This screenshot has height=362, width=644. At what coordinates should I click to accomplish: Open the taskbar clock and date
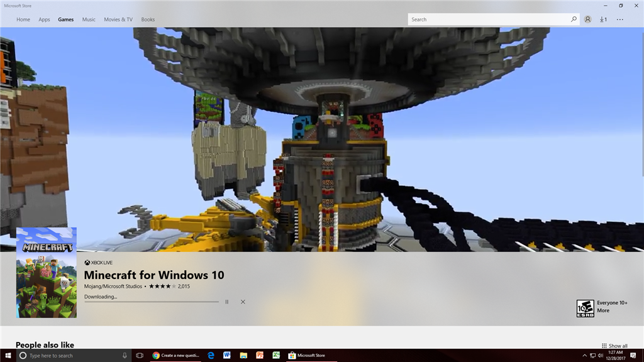pos(615,356)
